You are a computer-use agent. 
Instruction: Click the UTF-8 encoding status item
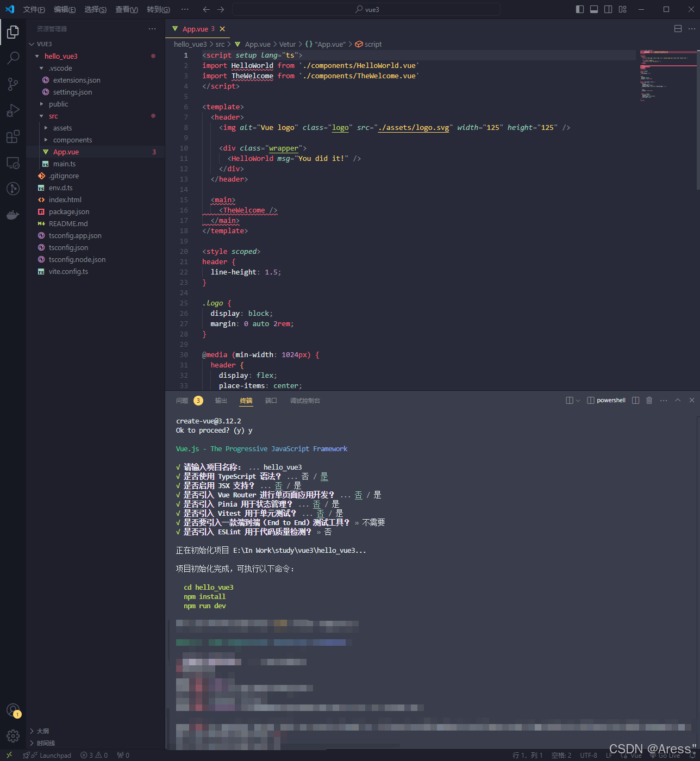pos(589,755)
